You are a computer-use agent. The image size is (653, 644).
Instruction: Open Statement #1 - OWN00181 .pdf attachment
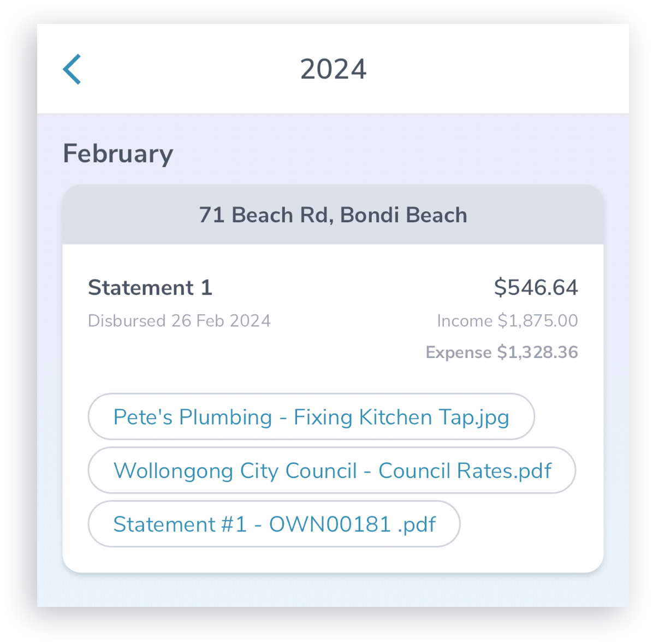274,524
